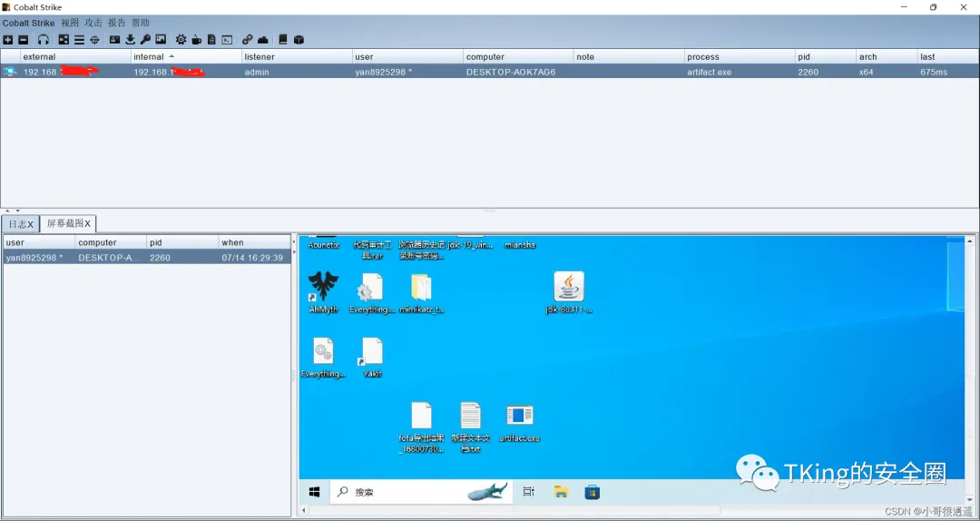Open Keystrokes view with key icon
Image resolution: width=980 pixels, height=521 pixels.
click(x=145, y=39)
